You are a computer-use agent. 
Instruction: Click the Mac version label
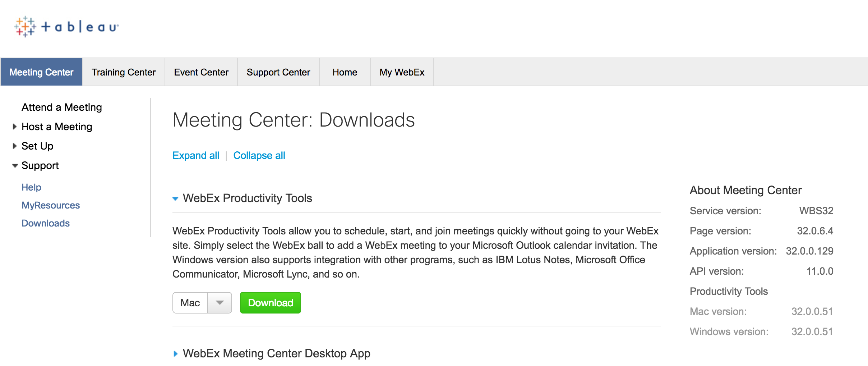click(718, 311)
